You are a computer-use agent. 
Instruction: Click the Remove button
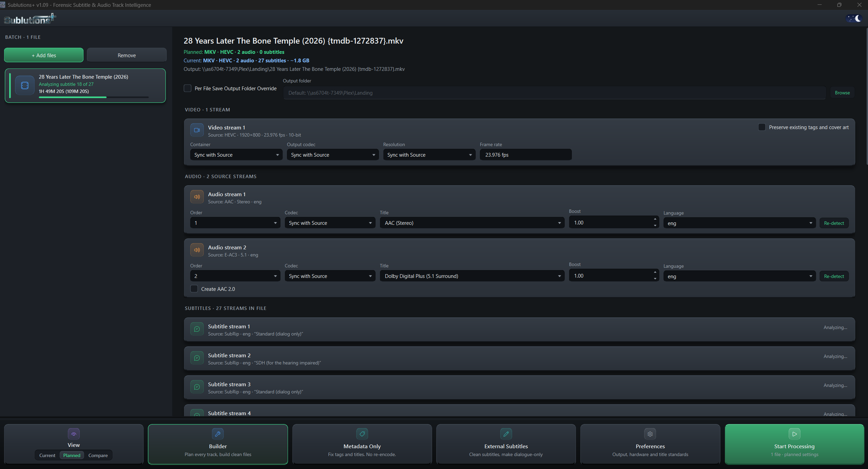tap(126, 55)
